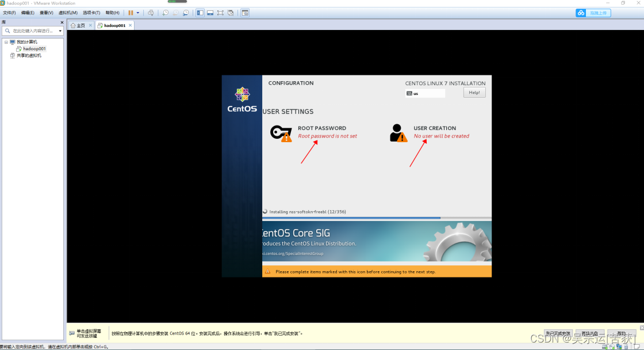Viewport: 644px width, 350px height.
Task: Click the user creation person icon
Action: coord(398,133)
